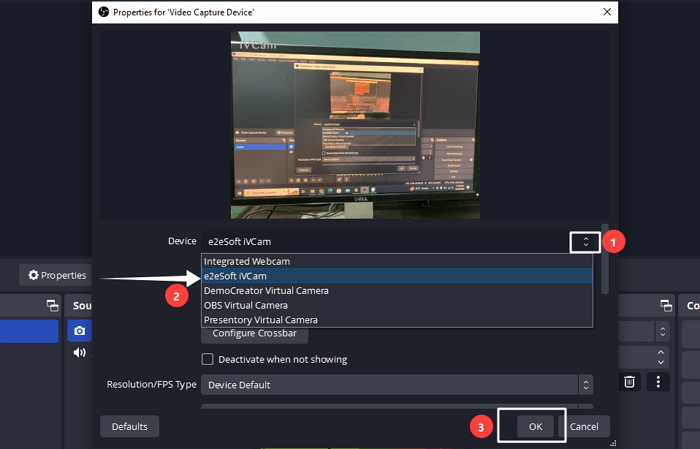This screenshot has width=700, height=449.
Task: Open the Resolution/FPS Type dropdown
Action: point(397,385)
